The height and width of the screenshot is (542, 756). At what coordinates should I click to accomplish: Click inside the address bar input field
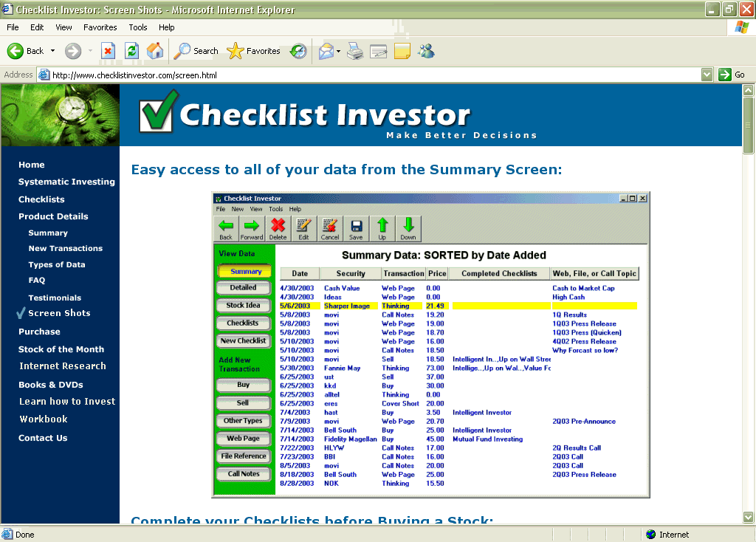(295, 75)
